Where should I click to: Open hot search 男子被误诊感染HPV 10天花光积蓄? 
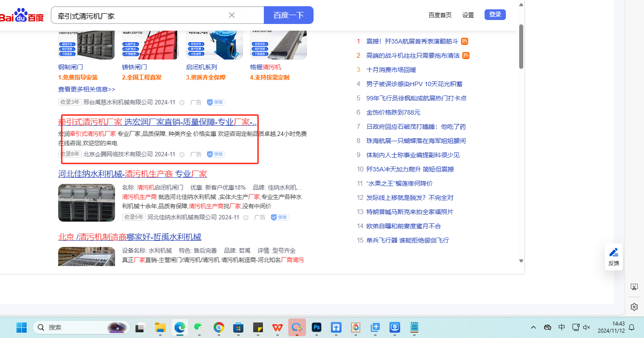pyautogui.click(x=414, y=84)
